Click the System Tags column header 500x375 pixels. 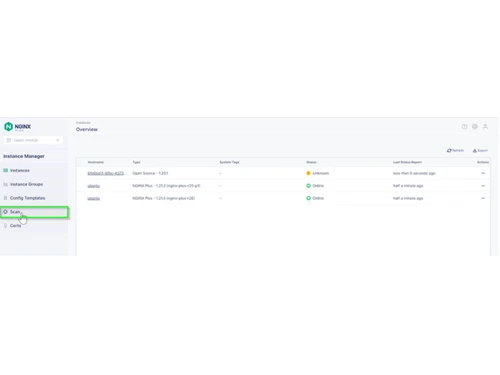pyautogui.click(x=229, y=162)
